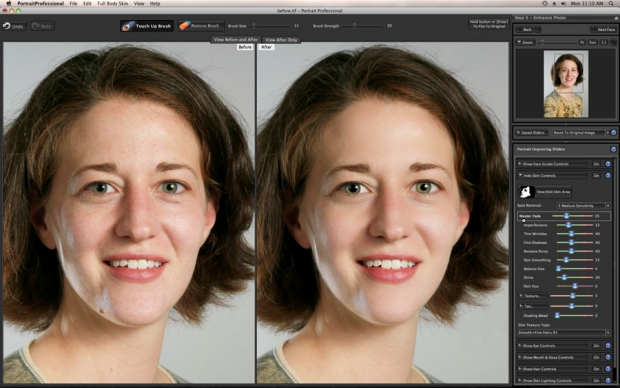Expand Show Hair Controls
The height and width of the screenshot is (388, 620).
552,369
